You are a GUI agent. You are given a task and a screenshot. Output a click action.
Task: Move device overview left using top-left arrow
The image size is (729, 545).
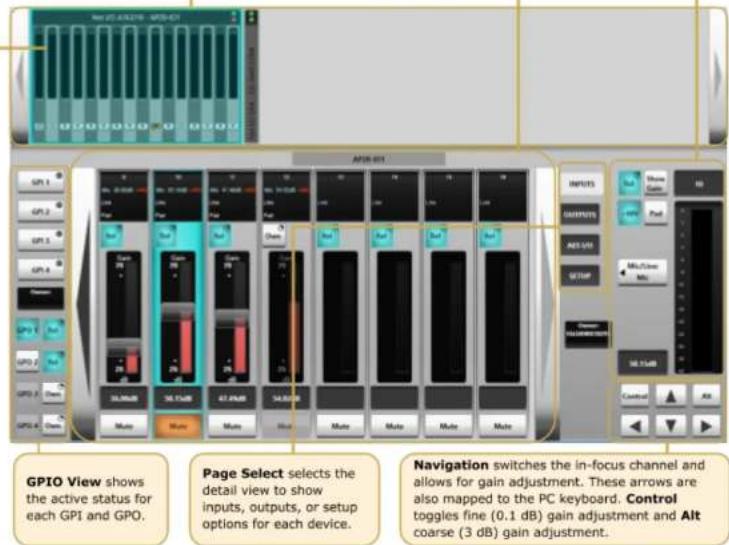(x=20, y=77)
